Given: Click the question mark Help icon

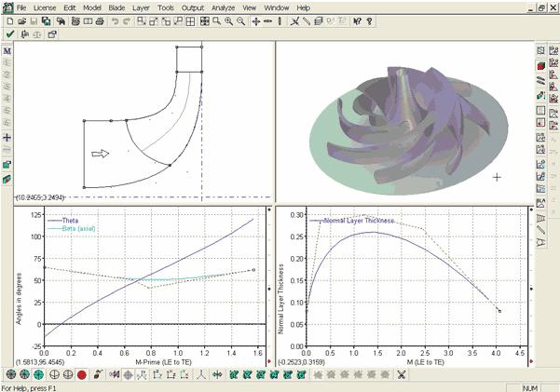Looking at the screenshot, I should click(x=369, y=21).
